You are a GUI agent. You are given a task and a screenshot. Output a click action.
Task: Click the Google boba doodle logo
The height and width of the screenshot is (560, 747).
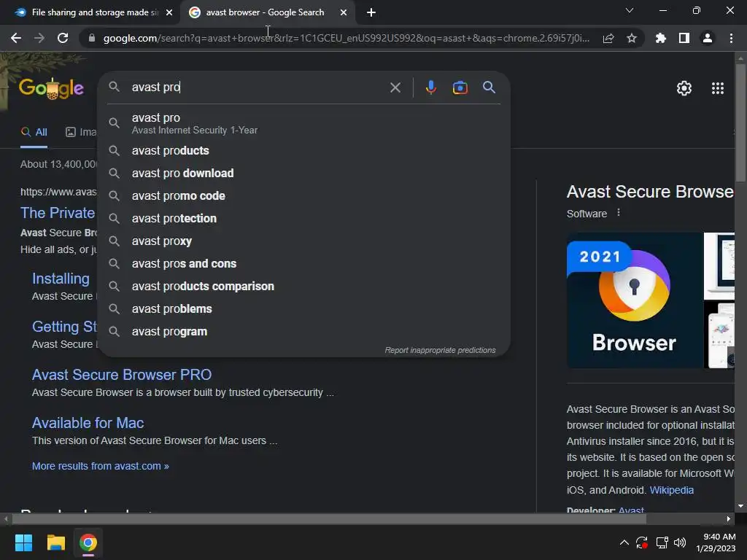[52, 88]
